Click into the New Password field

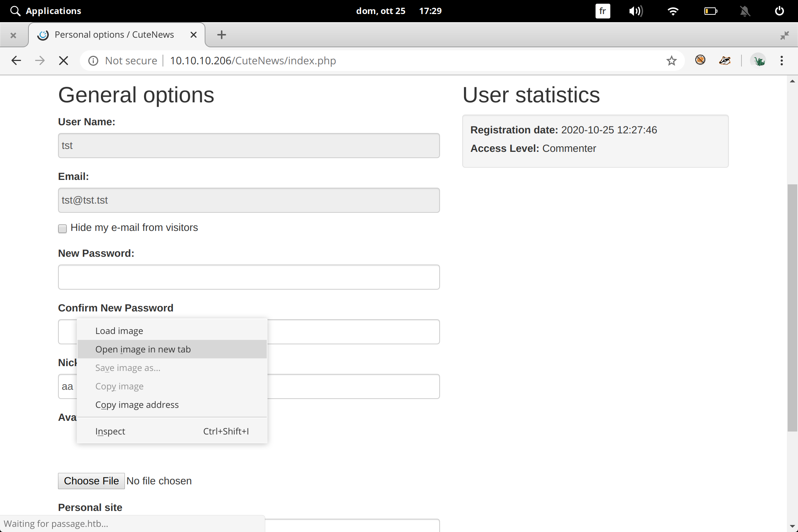click(x=249, y=277)
